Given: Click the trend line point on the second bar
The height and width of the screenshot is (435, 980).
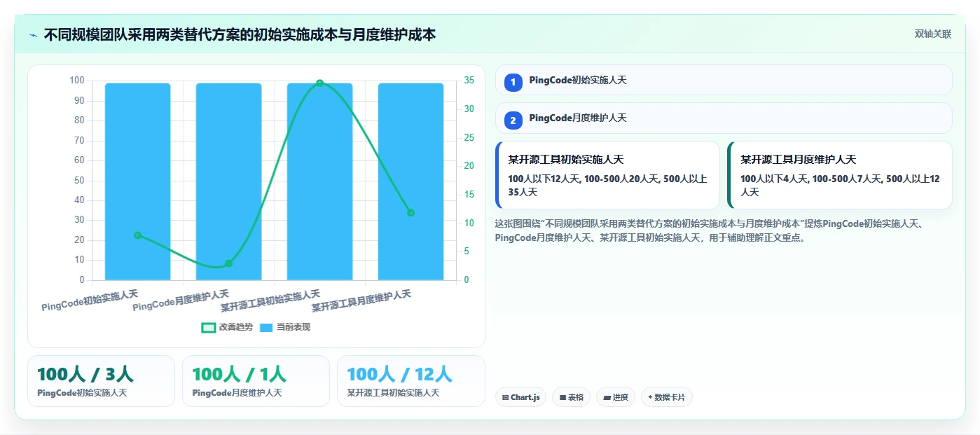Looking at the screenshot, I should (228, 263).
